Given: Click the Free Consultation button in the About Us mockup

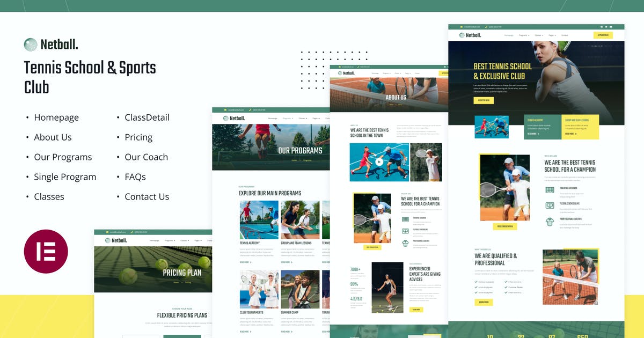Looking at the screenshot, I should click(371, 247).
